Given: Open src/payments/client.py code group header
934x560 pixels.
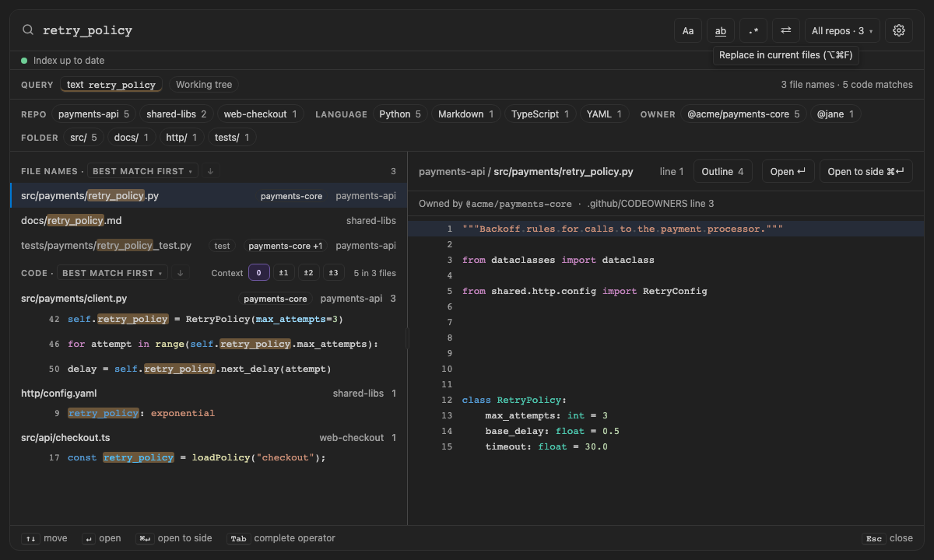Looking at the screenshot, I should [x=209, y=299].
